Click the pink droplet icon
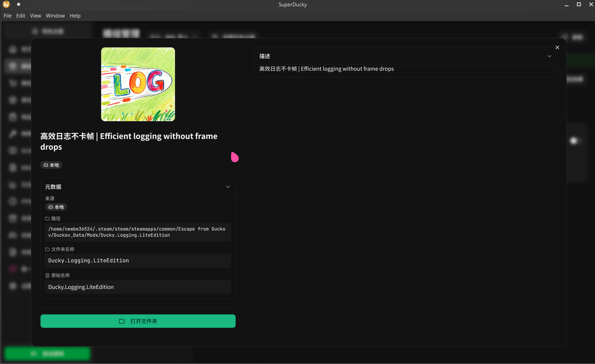595x364 pixels. point(235,157)
